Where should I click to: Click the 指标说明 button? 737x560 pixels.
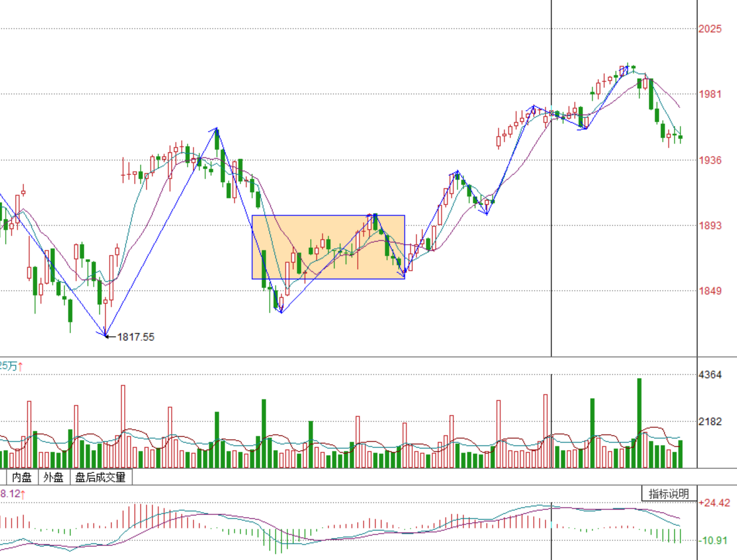pos(669,494)
